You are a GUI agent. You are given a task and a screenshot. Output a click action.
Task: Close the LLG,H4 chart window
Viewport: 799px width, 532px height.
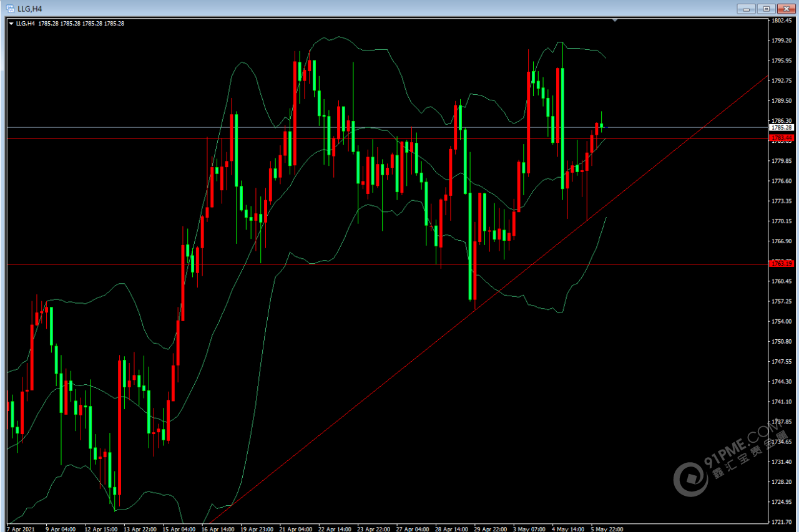tap(785, 9)
